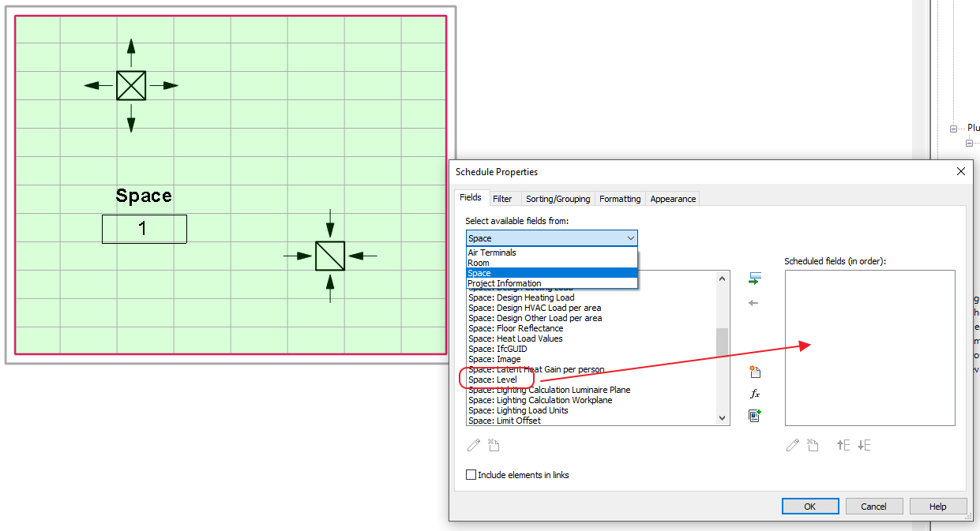Screen dimensions: 980x531
Task: Click the Help button
Action: 938,506
